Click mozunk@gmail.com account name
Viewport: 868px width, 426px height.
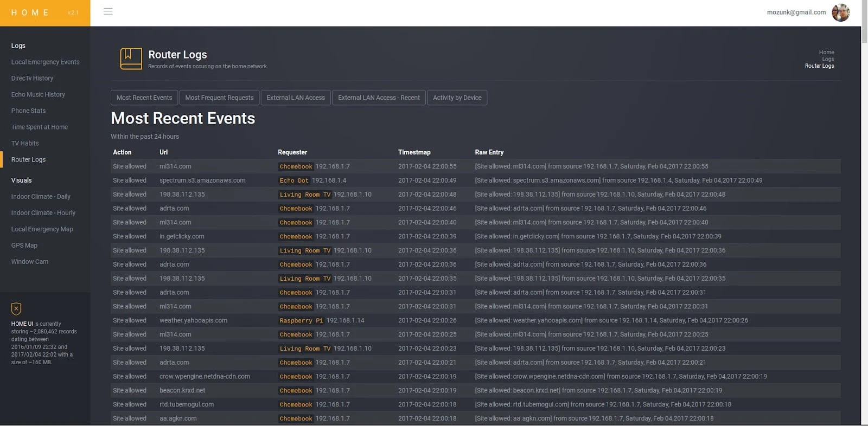pos(796,12)
